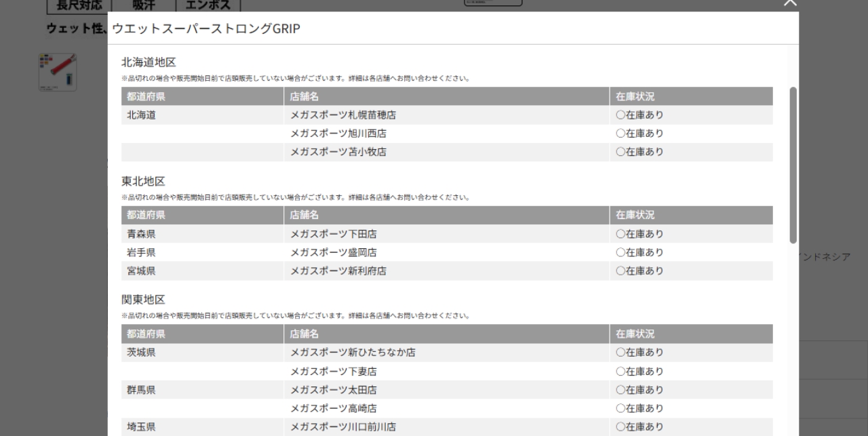
Task: Click 都道府県 header in 関東地区 table
Action: tap(146, 334)
